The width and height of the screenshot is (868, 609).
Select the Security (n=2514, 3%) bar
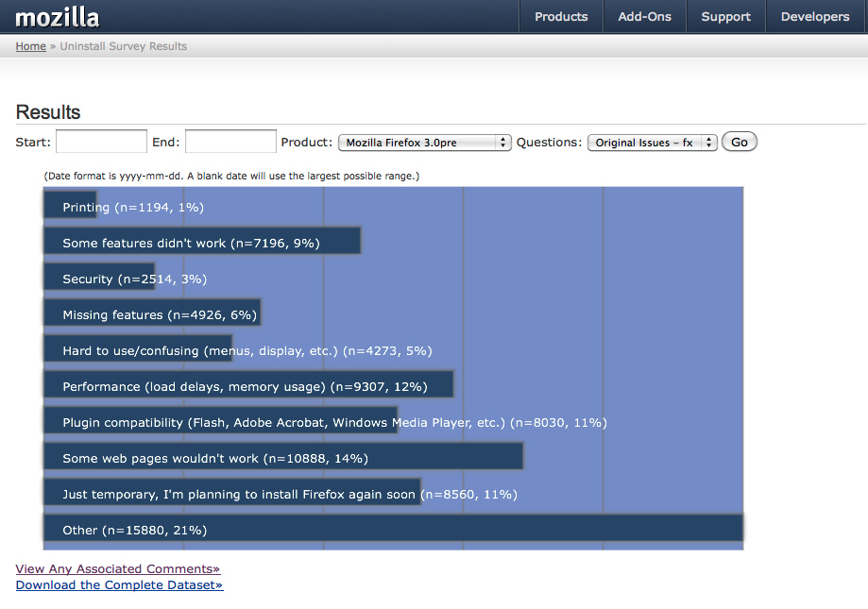click(x=99, y=278)
